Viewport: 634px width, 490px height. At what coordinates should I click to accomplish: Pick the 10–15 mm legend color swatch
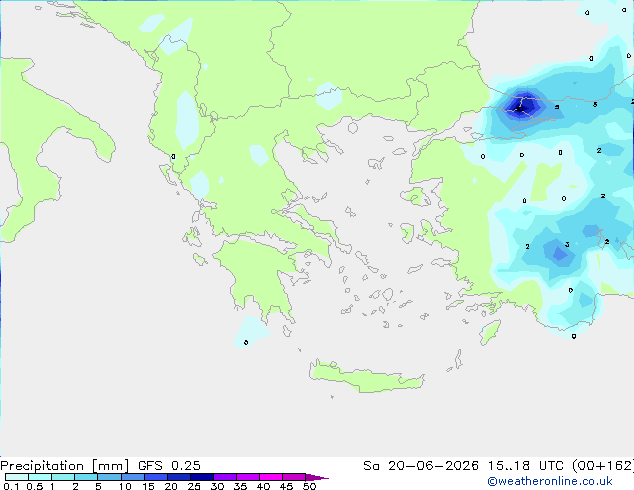(x=132, y=477)
